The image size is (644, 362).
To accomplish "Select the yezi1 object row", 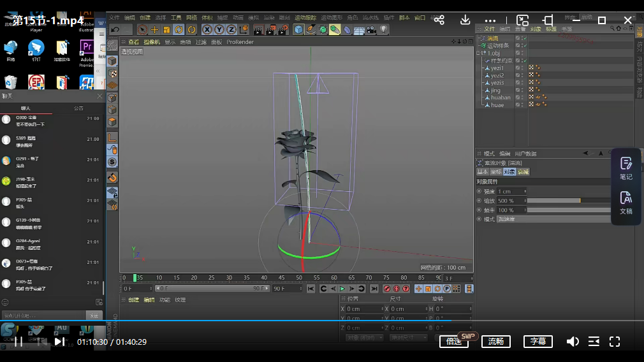I will (x=497, y=68).
